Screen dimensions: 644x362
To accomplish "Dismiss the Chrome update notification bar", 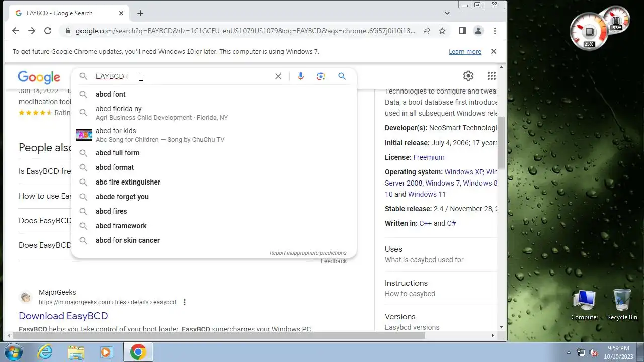I will (494, 51).
